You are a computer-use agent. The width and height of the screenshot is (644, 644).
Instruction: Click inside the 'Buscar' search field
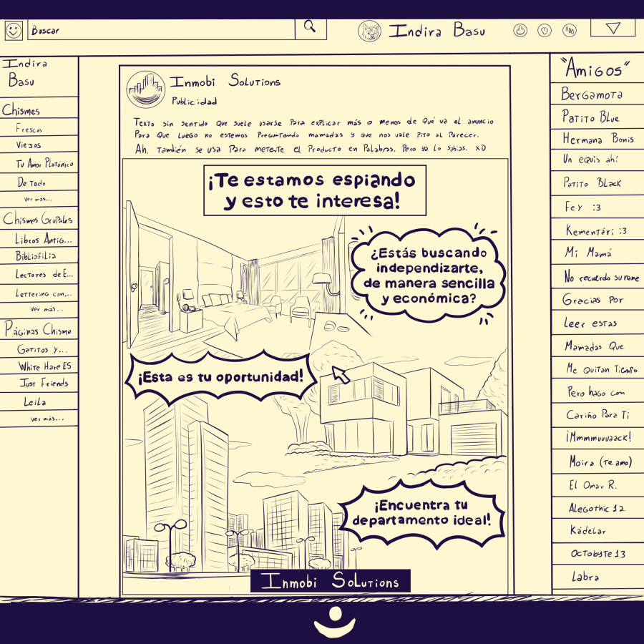point(161,30)
